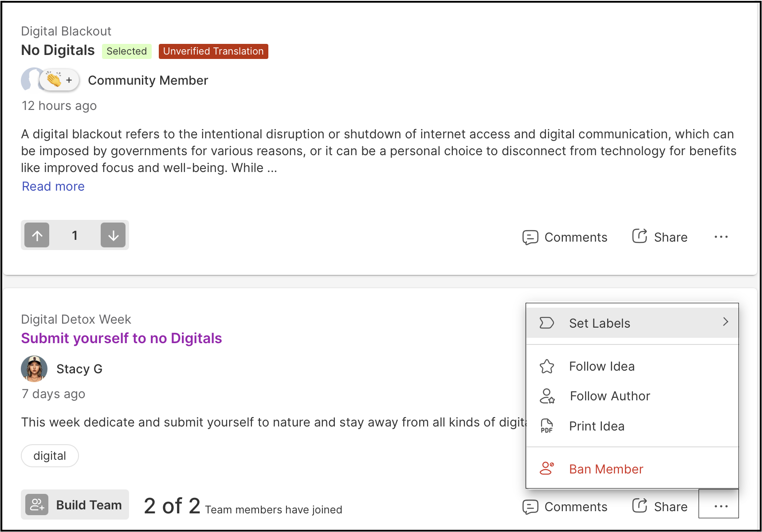Click Community Member avatar
Screen dimensions: 762x532
pos(30,80)
